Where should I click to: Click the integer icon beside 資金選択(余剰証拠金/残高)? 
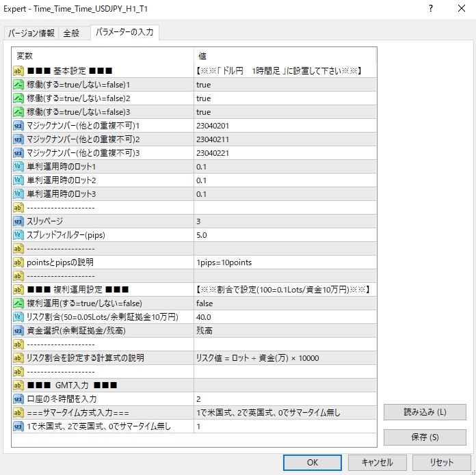(x=18, y=331)
